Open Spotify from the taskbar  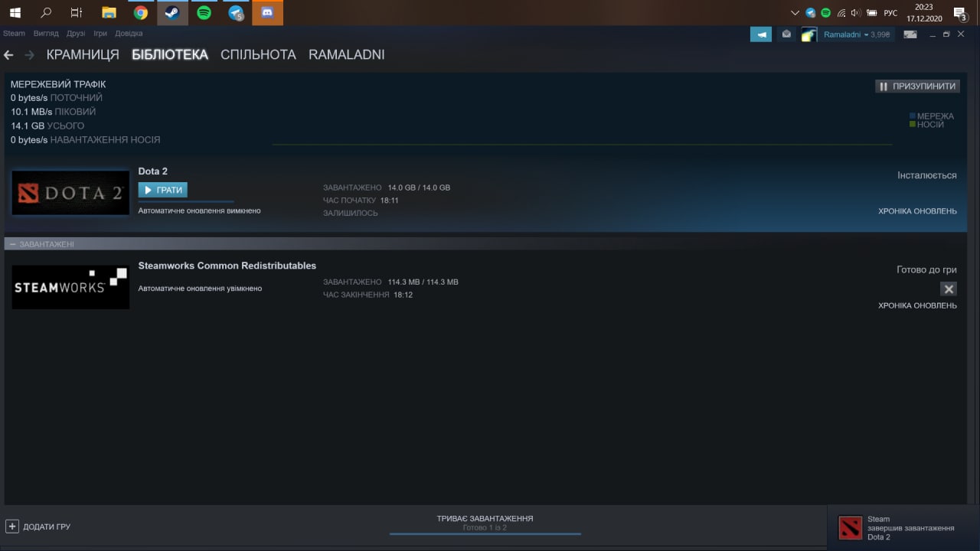click(204, 13)
